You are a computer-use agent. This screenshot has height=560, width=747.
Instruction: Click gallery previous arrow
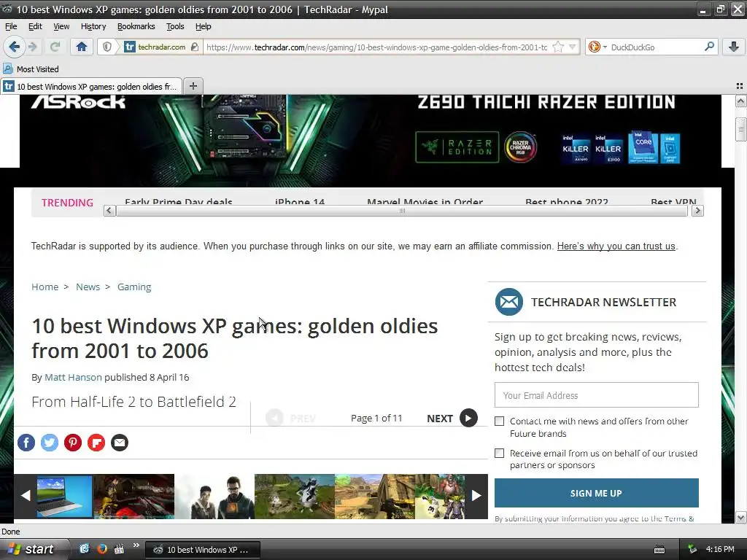coord(26,496)
